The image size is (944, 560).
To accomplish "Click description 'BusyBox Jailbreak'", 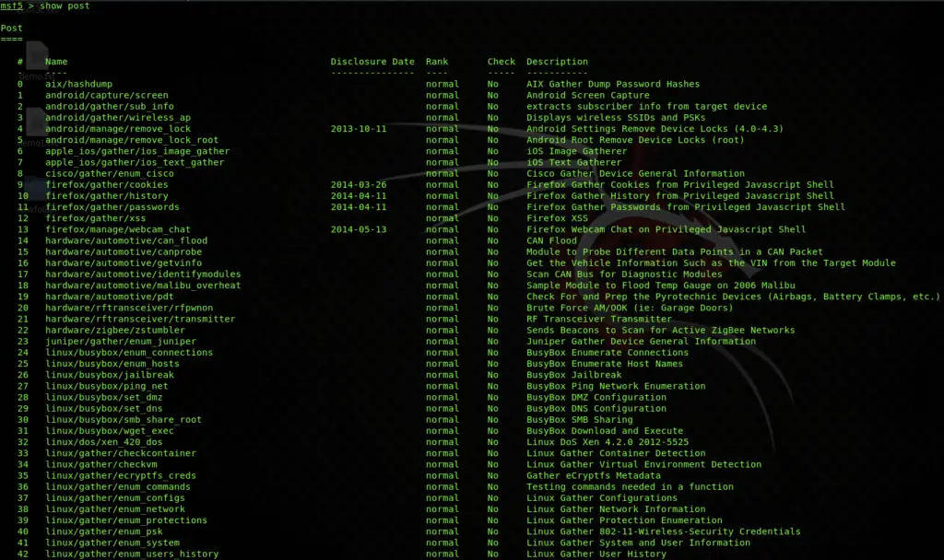I will pos(573,376).
